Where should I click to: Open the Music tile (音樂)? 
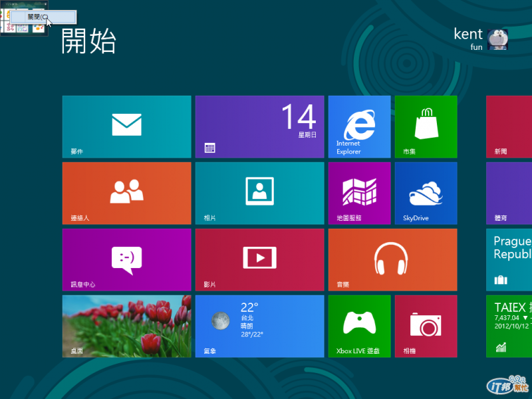point(392,259)
